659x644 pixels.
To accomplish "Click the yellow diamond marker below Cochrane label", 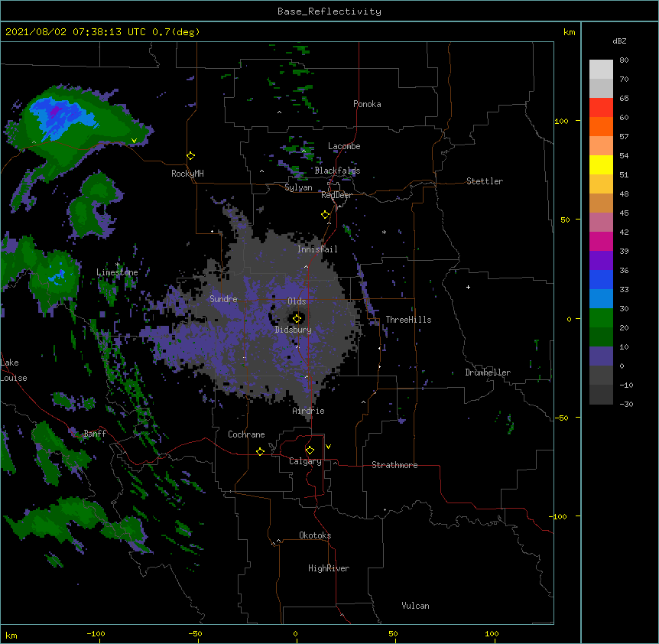I will tap(260, 451).
